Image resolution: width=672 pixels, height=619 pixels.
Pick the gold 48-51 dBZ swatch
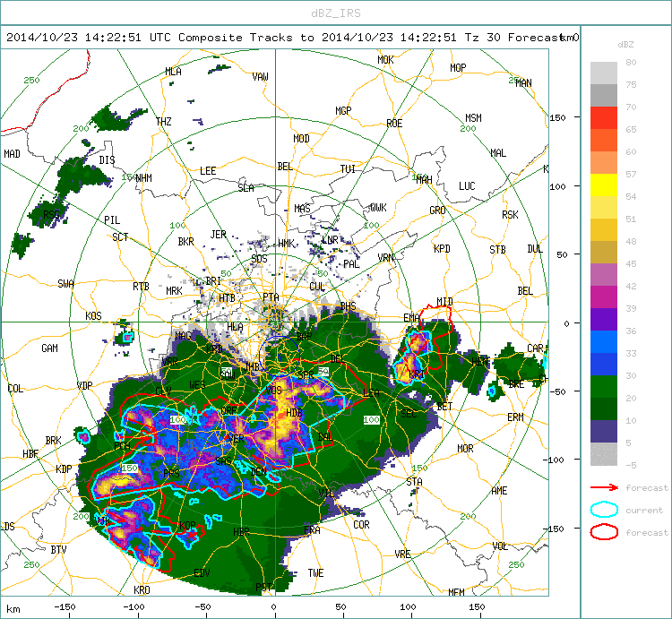(x=604, y=230)
